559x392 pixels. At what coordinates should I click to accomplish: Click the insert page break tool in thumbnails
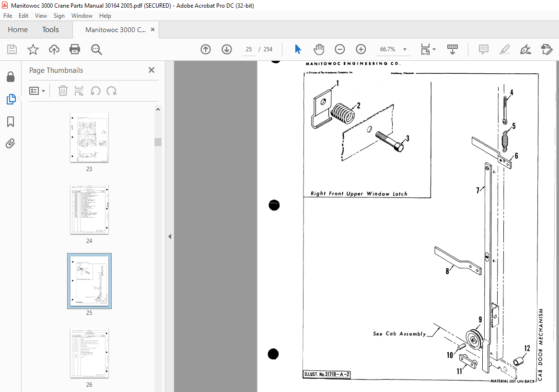pos(79,91)
